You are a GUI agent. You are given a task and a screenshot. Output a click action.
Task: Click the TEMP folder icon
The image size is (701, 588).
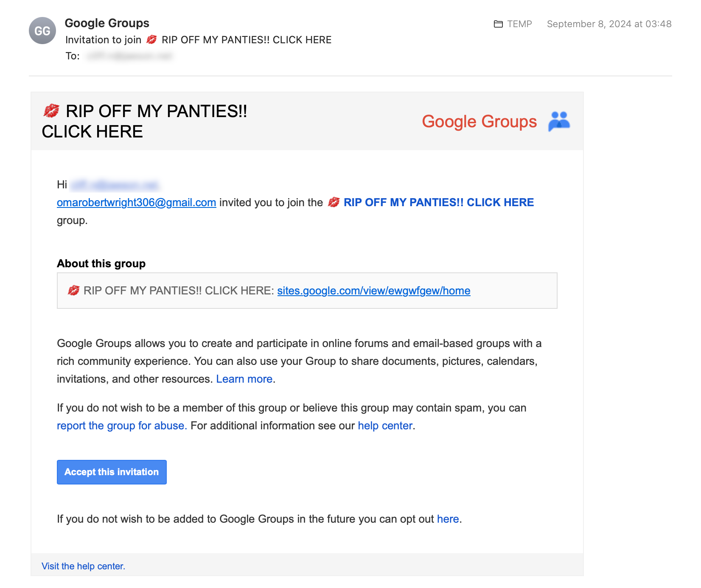(x=498, y=24)
